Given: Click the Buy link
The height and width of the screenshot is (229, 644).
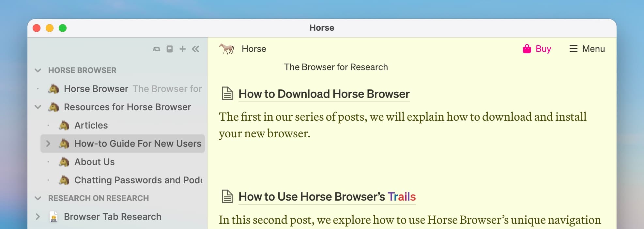Looking at the screenshot, I should (x=543, y=49).
